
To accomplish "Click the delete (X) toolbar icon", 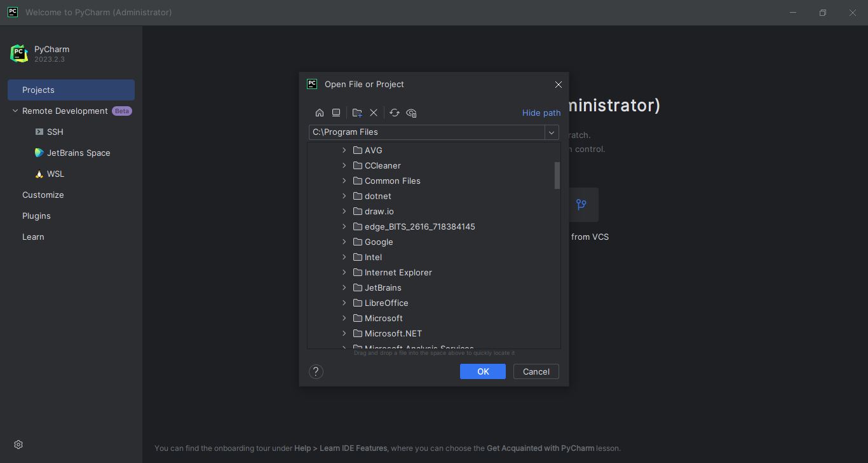I will 374,113.
